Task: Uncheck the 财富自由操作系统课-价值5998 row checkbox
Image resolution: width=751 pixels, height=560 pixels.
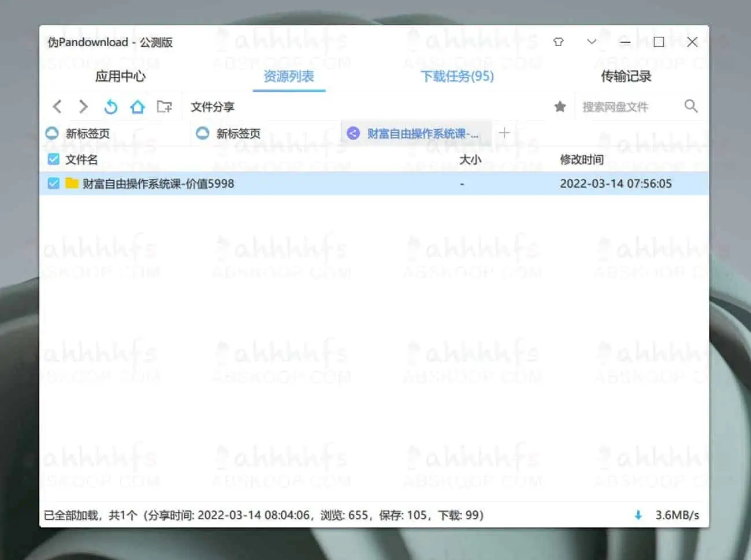Action: click(x=53, y=183)
